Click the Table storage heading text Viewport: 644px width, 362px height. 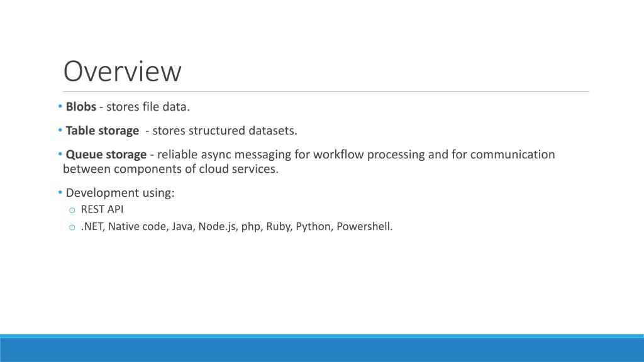[103, 131]
